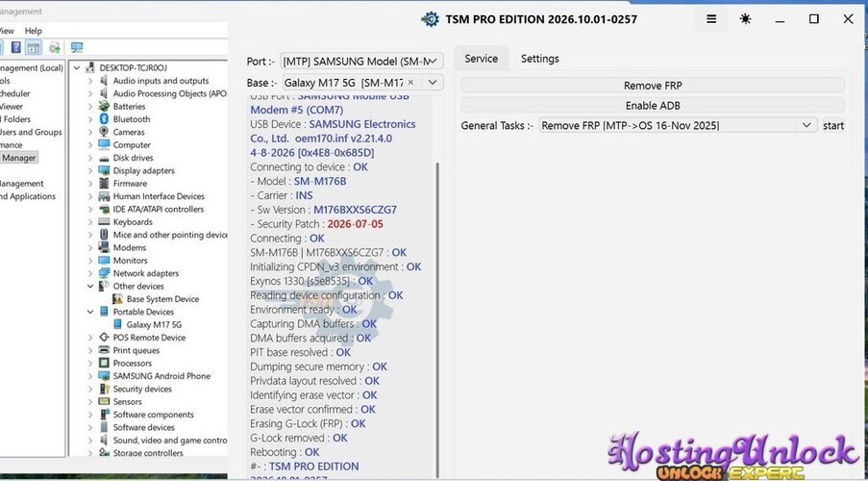Click the Sw Version M176BXXS6CZG7 text
This screenshot has height=481, width=868.
coord(355,210)
